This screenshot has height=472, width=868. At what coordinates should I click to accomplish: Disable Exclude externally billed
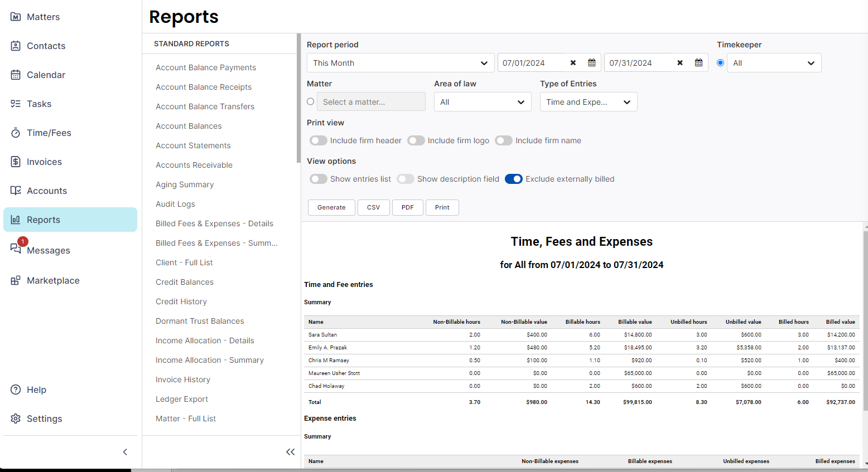tap(514, 179)
